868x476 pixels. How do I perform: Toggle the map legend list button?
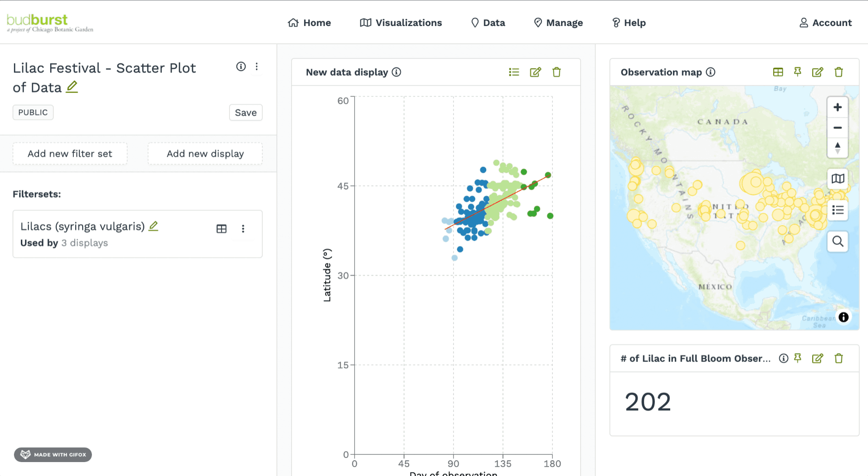837,210
